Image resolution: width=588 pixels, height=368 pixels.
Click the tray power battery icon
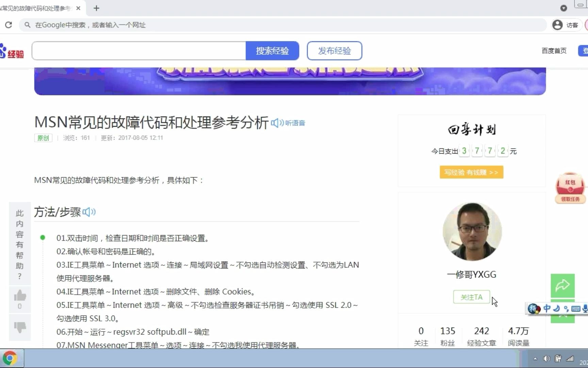(x=558, y=358)
